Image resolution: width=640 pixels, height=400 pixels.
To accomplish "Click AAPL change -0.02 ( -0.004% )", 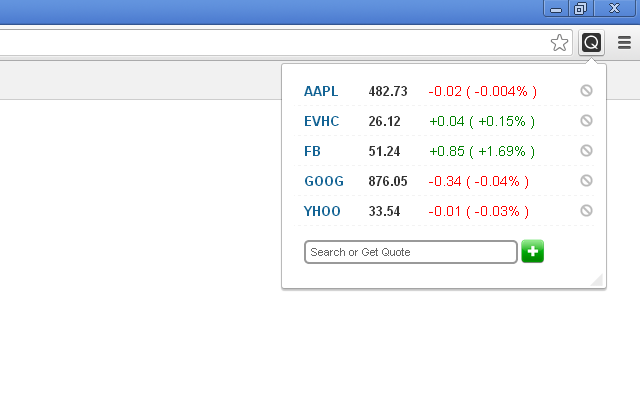I will click(483, 91).
